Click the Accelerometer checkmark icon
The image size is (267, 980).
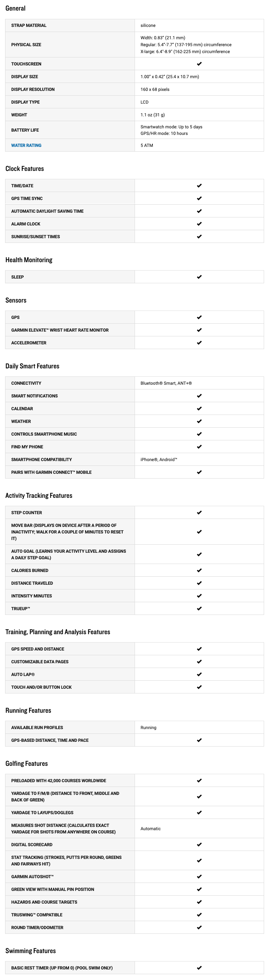pos(199,343)
